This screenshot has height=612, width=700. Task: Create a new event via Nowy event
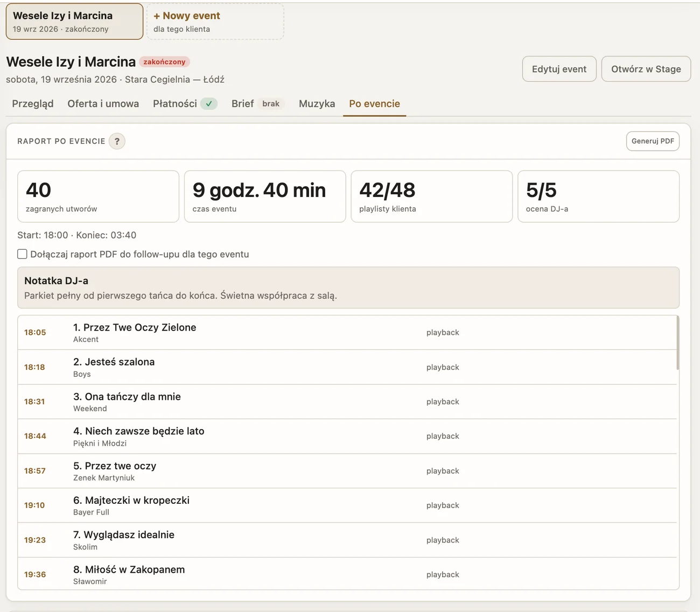(215, 22)
